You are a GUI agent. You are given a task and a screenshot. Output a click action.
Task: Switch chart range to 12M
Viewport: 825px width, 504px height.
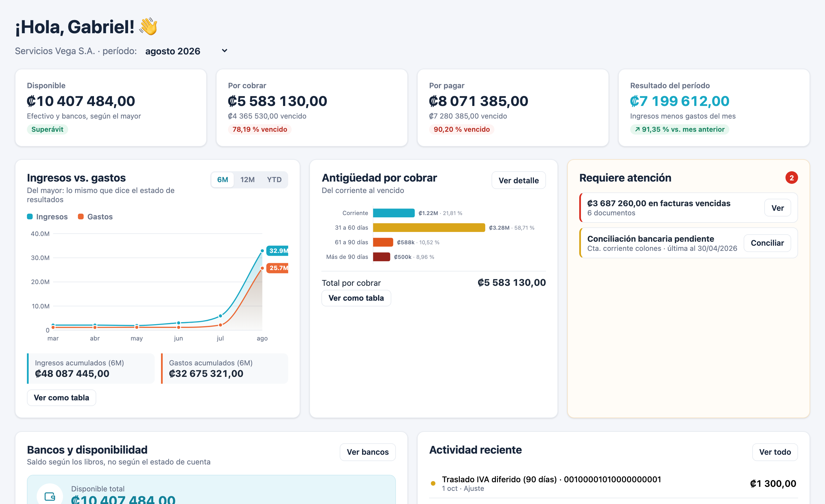click(x=247, y=180)
